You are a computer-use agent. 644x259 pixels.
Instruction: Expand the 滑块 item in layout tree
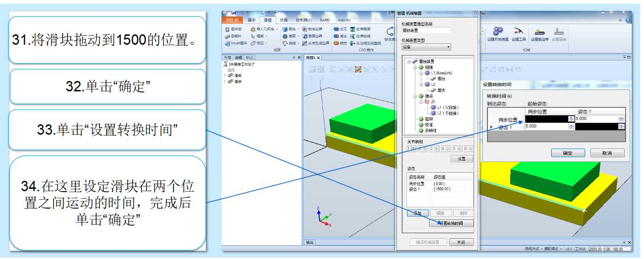(x=225, y=81)
